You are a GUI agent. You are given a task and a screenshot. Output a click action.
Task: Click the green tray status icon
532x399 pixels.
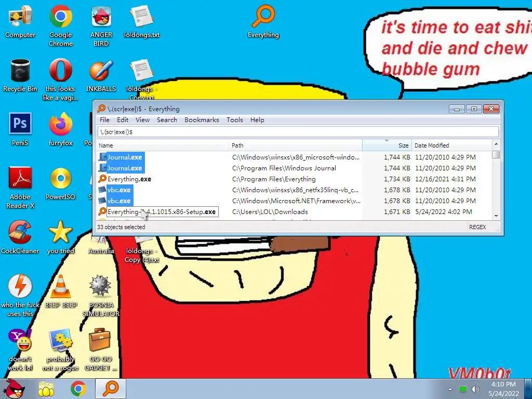463,389
